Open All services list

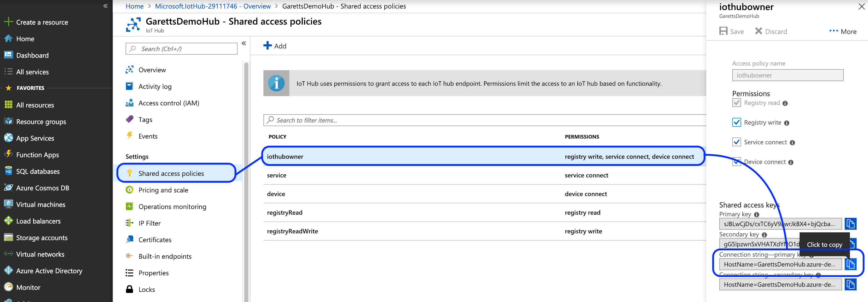[32, 72]
